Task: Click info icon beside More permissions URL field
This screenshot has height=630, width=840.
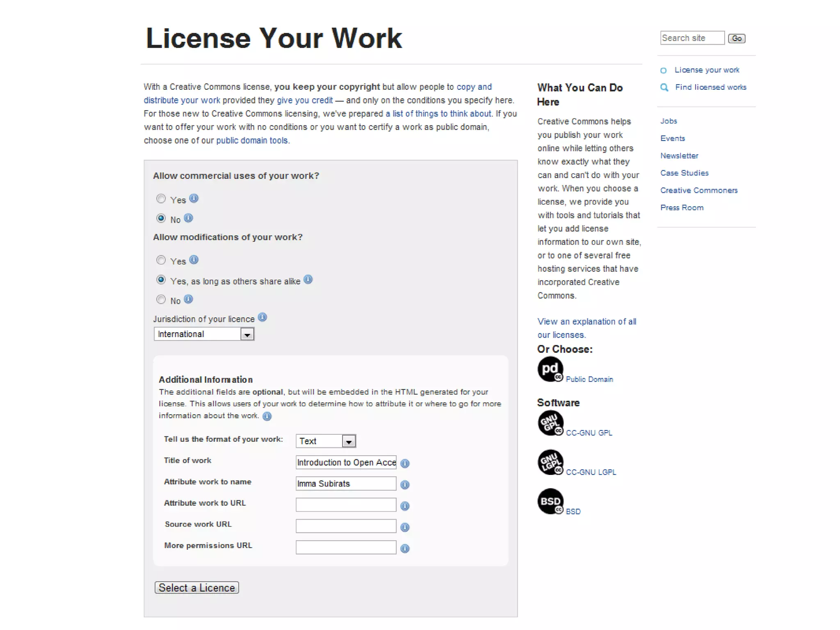Action: 405,548
